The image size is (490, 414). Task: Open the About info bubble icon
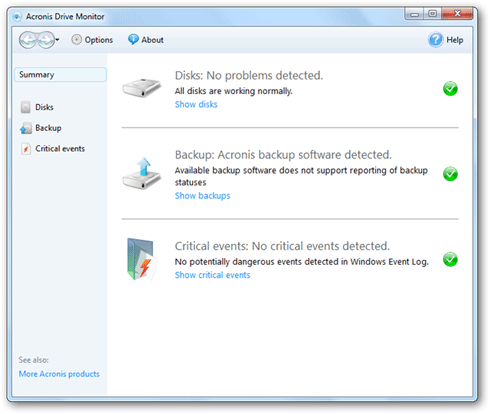pyautogui.click(x=133, y=40)
